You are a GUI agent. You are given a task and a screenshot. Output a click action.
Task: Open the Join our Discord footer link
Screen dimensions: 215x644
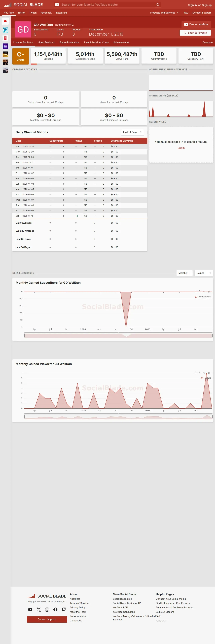[165, 612]
